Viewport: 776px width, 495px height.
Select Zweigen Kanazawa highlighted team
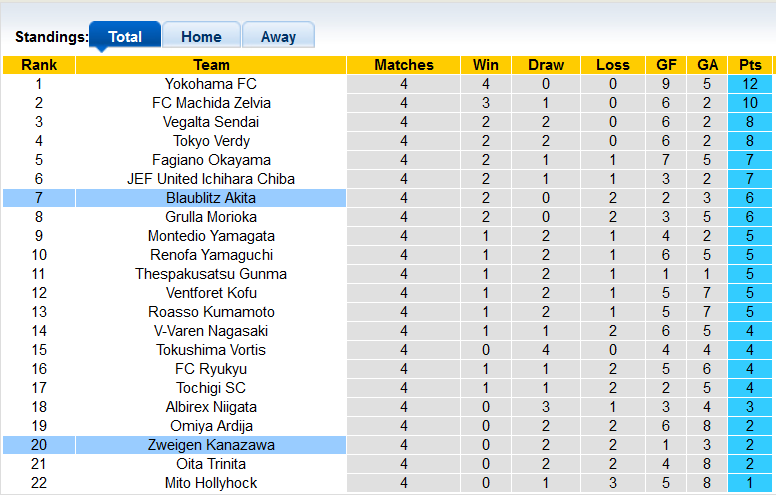click(x=211, y=445)
